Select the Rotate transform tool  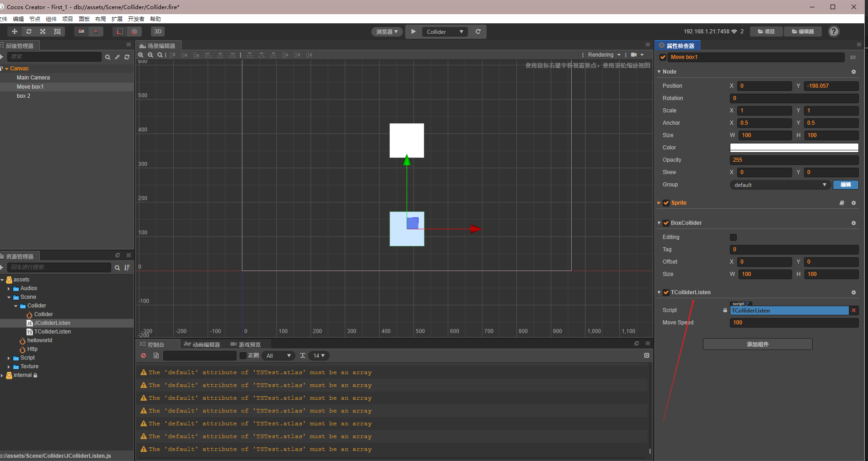[x=28, y=31]
